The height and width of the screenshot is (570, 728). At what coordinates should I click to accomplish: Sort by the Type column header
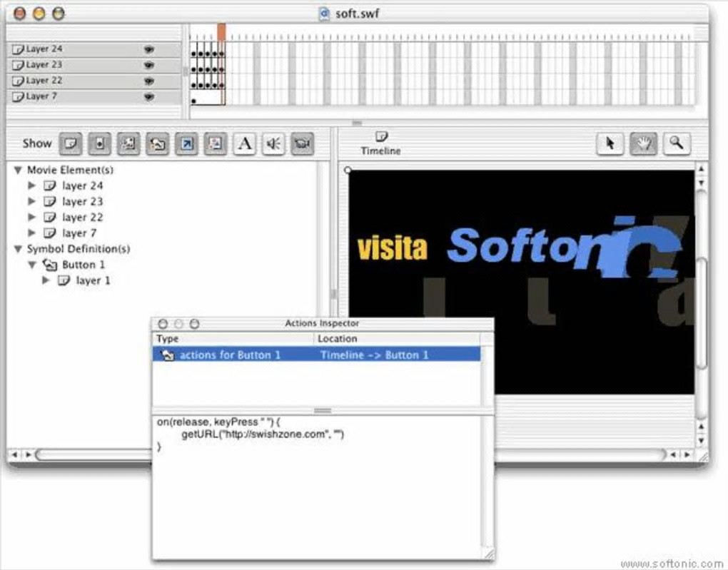click(233, 338)
